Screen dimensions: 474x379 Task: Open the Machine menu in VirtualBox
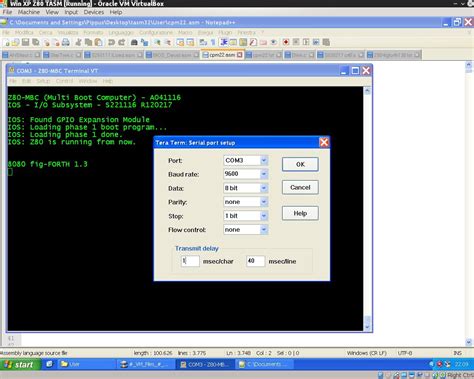pos(29,12)
